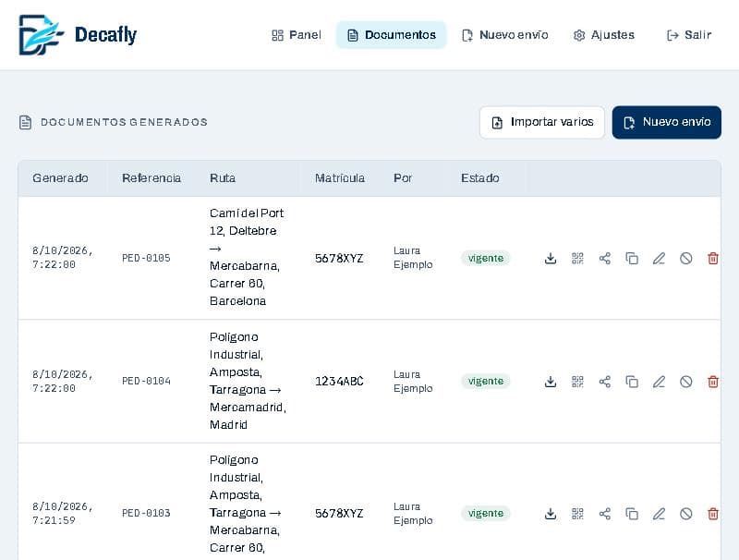Edit document PED-0103
Viewport: 739px width, 560px height.
(659, 514)
